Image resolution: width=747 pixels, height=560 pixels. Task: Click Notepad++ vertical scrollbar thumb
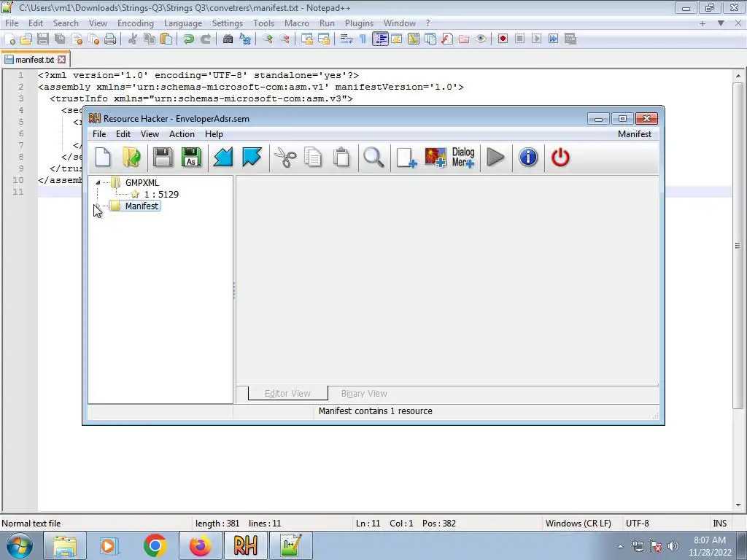coord(738,245)
